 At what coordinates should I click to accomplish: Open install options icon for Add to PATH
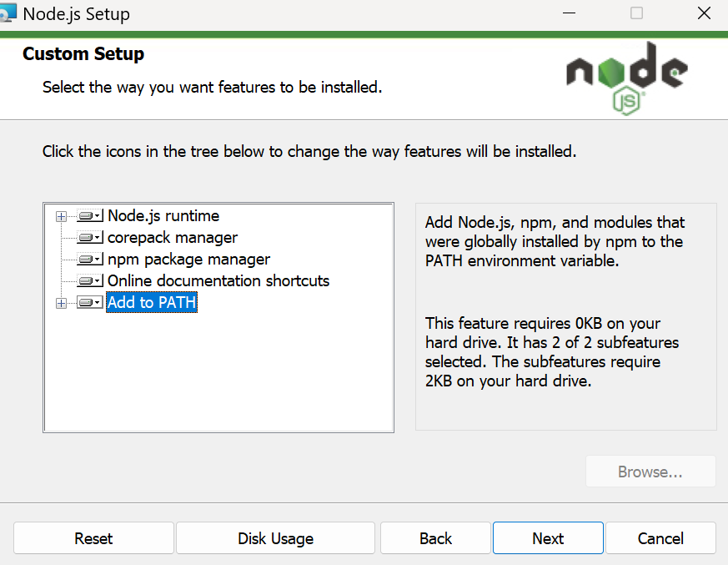tap(90, 303)
